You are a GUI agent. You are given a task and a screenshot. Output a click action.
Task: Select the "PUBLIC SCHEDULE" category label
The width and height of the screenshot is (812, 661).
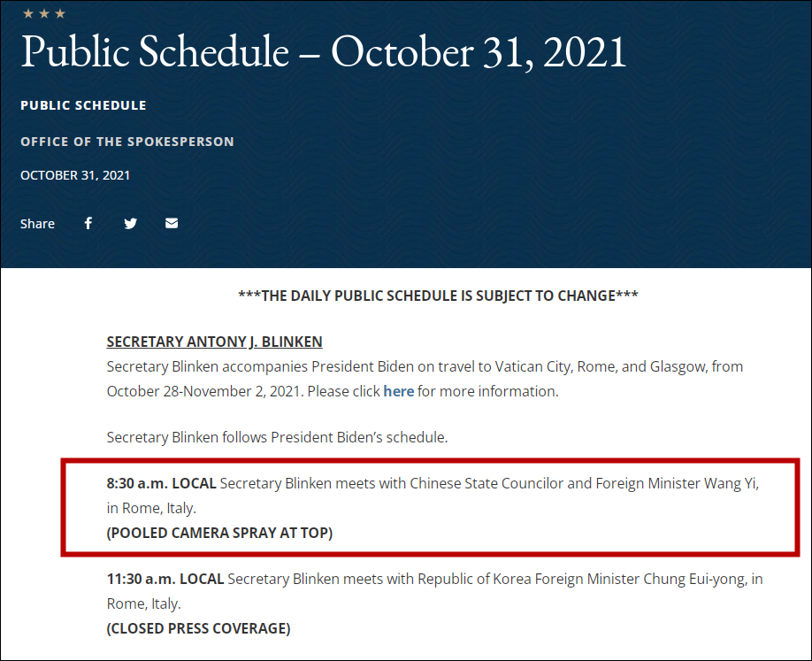tap(83, 105)
